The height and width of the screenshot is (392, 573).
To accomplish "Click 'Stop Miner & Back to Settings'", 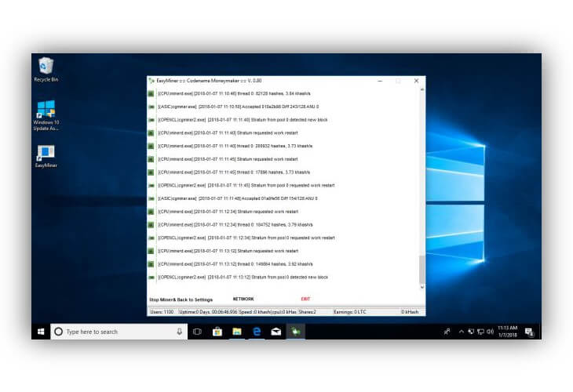I will (x=181, y=299).
